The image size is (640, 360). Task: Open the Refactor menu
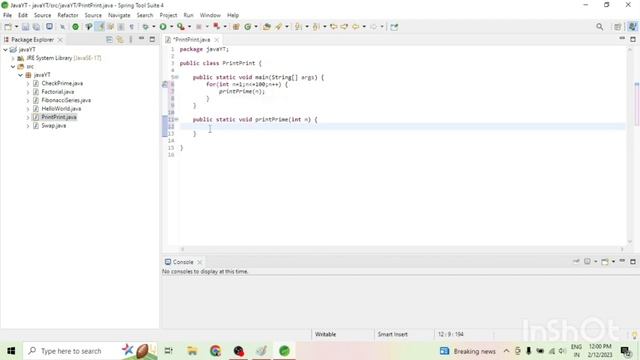click(x=68, y=15)
